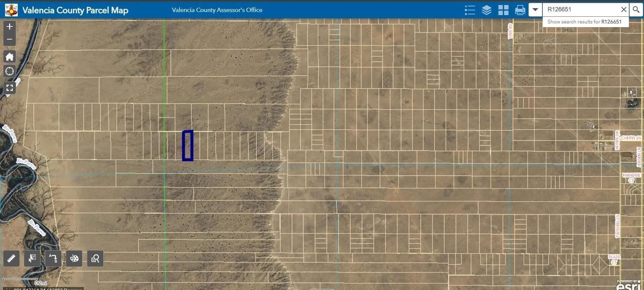Open the parcel Query search tool
Screen dimensions: 644x290
(95, 259)
